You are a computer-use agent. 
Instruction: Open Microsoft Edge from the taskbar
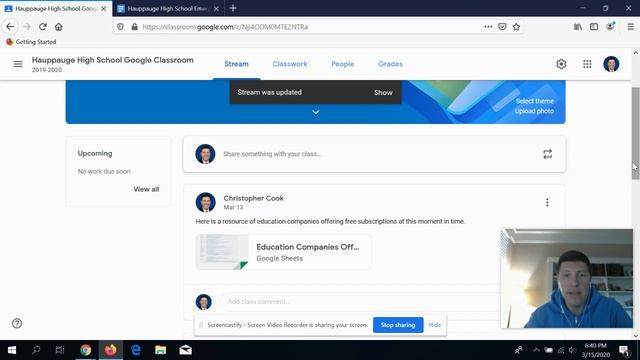click(x=136, y=350)
